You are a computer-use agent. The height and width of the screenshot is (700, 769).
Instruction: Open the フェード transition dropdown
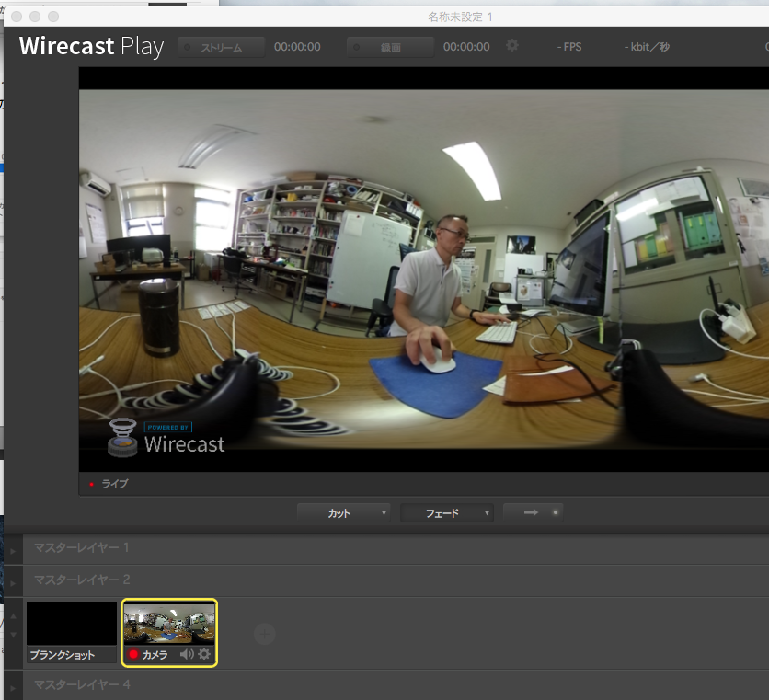[x=447, y=513]
